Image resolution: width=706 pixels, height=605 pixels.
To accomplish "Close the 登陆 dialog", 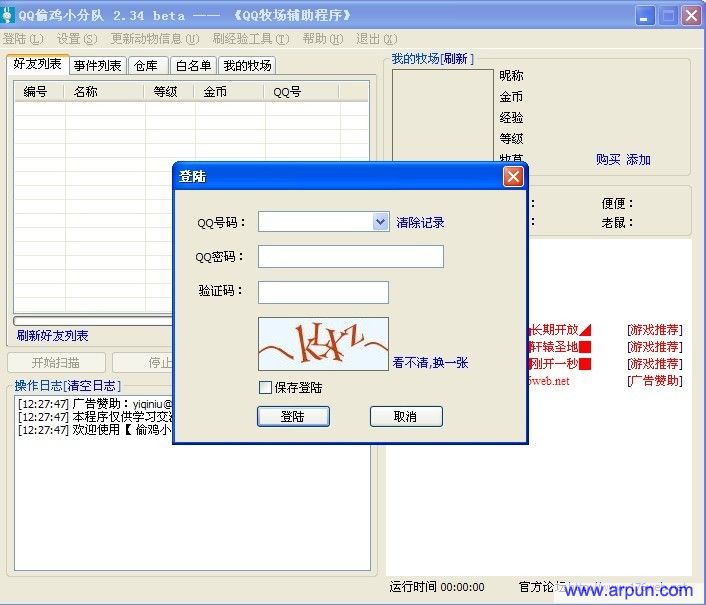I will (x=513, y=176).
